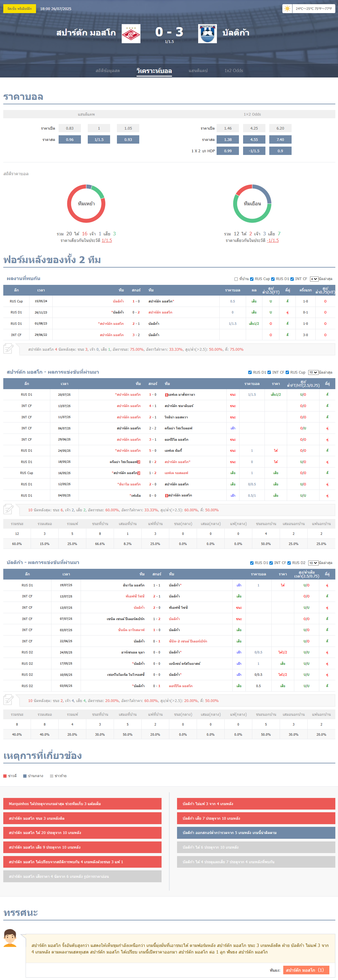Uncheck INT CF in ผลงานที่พบกัน filters

[292, 279]
